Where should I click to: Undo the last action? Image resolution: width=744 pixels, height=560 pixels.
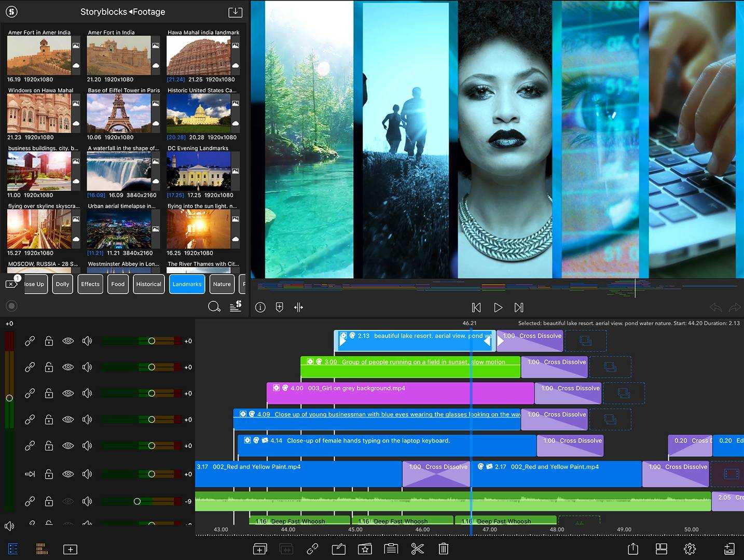(x=715, y=307)
